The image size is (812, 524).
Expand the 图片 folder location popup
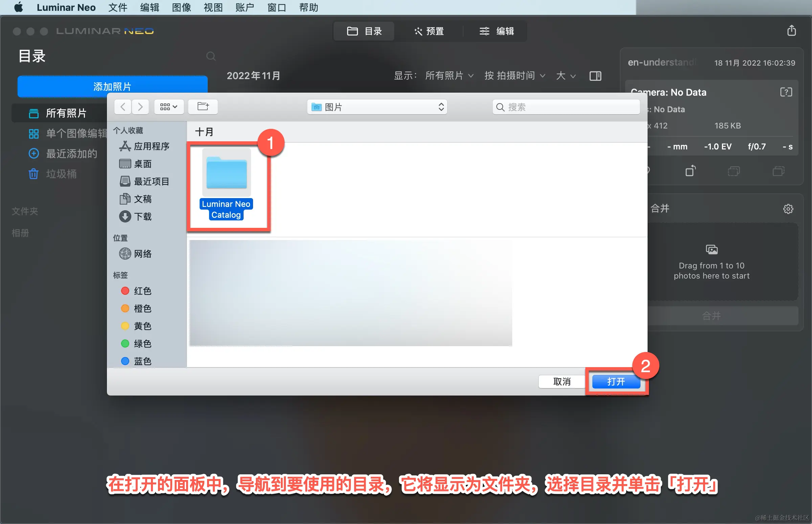[x=377, y=107]
